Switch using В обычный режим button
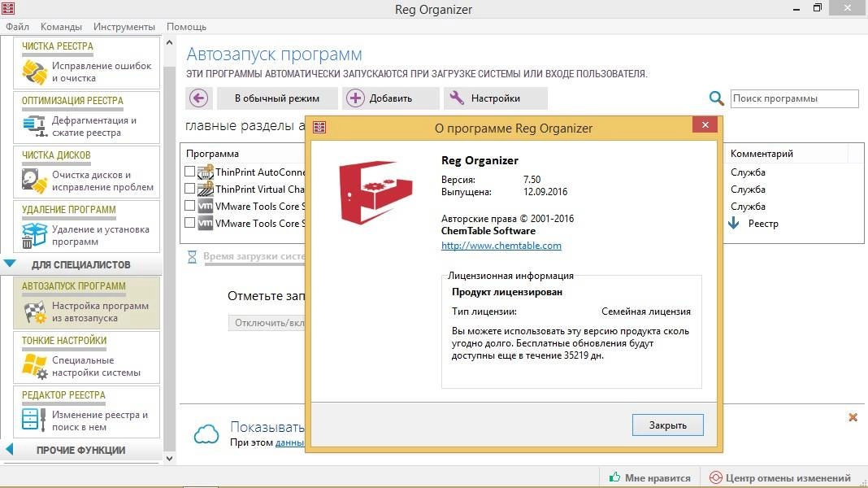 pyautogui.click(x=277, y=98)
